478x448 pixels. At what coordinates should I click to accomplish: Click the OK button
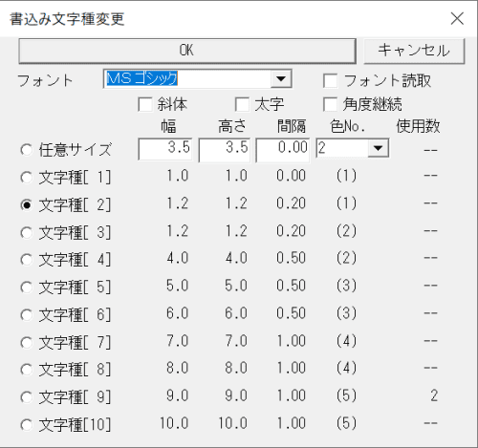pos(187,51)
